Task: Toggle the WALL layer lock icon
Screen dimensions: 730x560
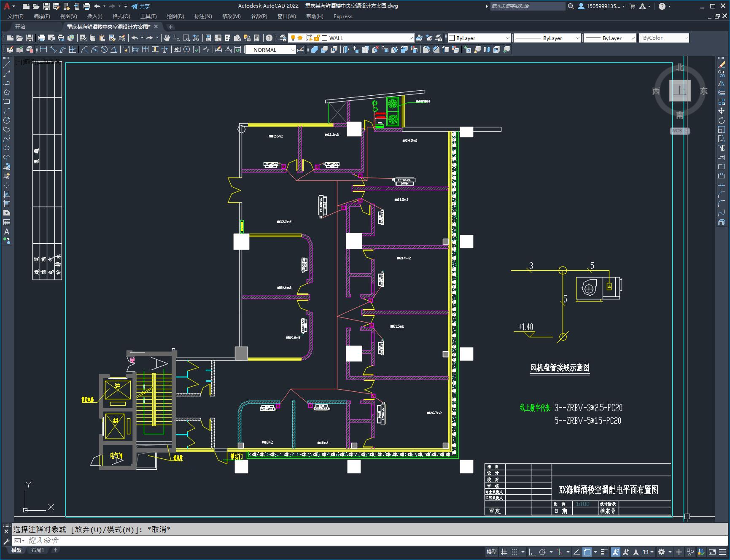Action: tap(317, 38)
